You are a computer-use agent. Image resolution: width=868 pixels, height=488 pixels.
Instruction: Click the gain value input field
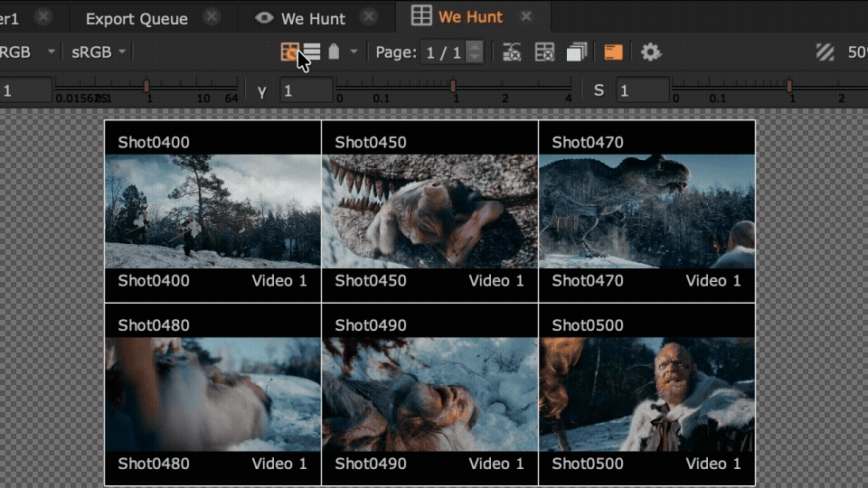[x=25, y=90]
